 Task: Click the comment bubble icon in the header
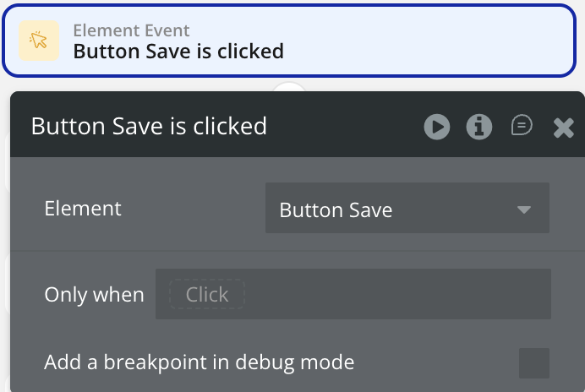click(x=522, y=126)
